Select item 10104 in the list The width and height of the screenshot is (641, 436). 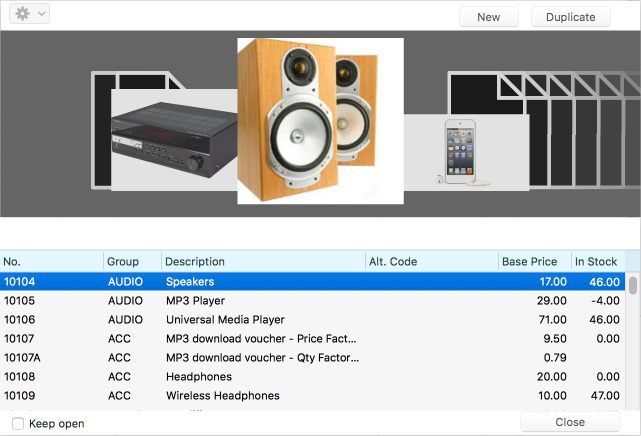point(312,282)
